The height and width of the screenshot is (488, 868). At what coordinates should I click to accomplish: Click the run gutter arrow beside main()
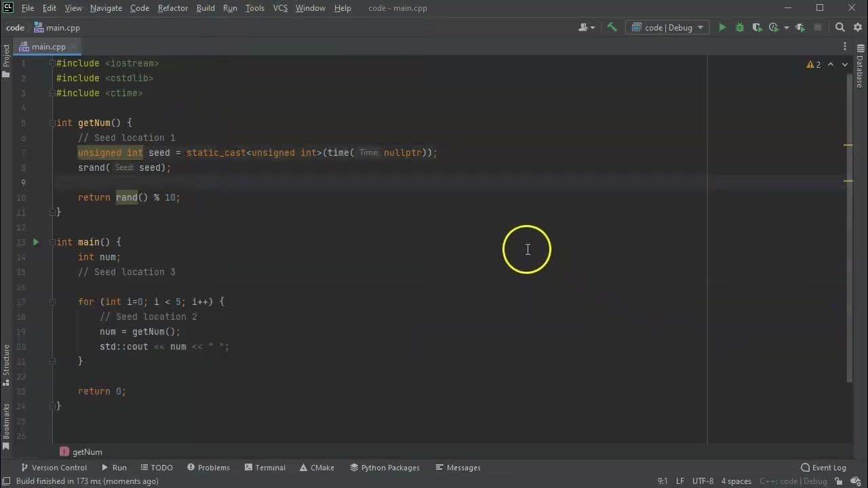pyautogui.click(x=36, y=242)
